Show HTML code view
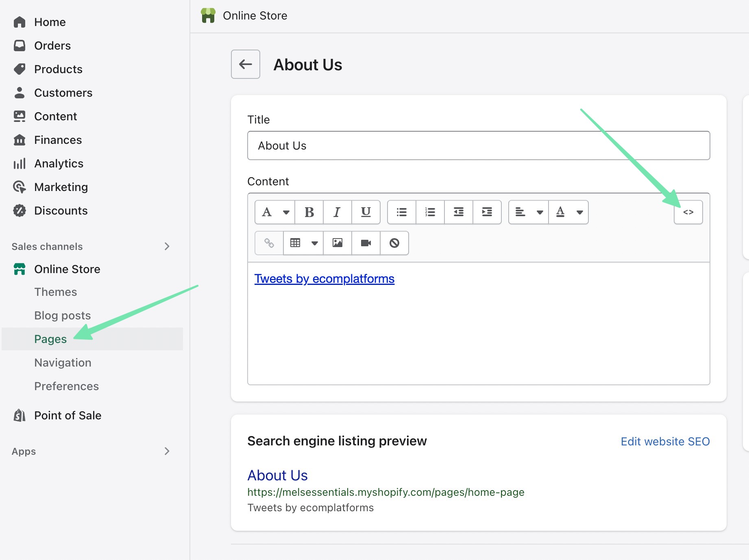 (x=688, y=212)
